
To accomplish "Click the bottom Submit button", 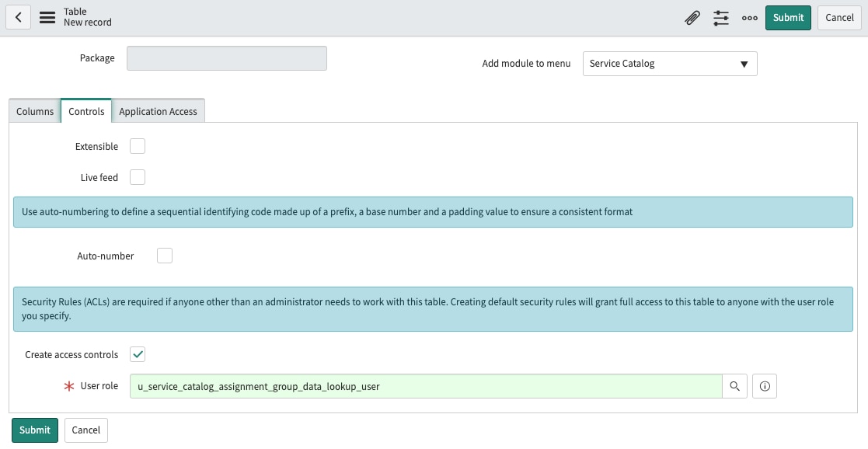I will point(34,430).
